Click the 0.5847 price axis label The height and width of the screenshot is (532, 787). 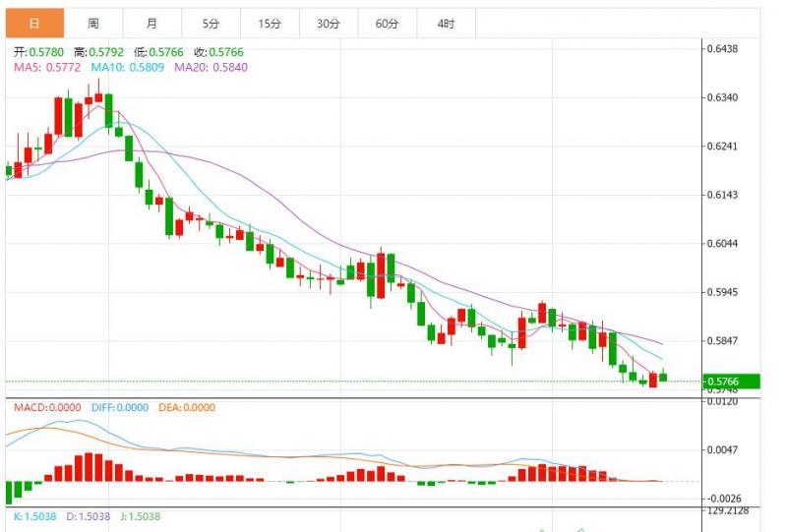722,341
